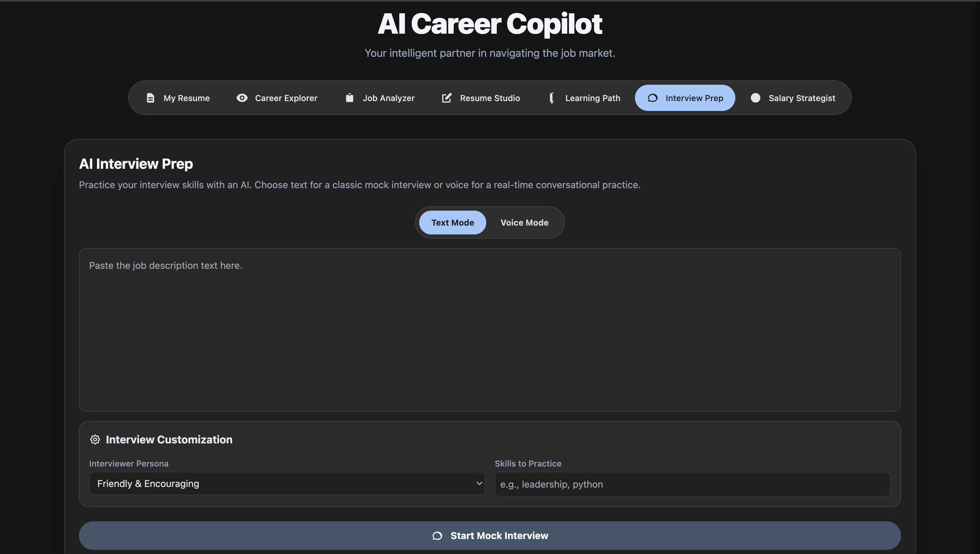Focus the job description text area

pyautogui.click(x=490, y=329)
